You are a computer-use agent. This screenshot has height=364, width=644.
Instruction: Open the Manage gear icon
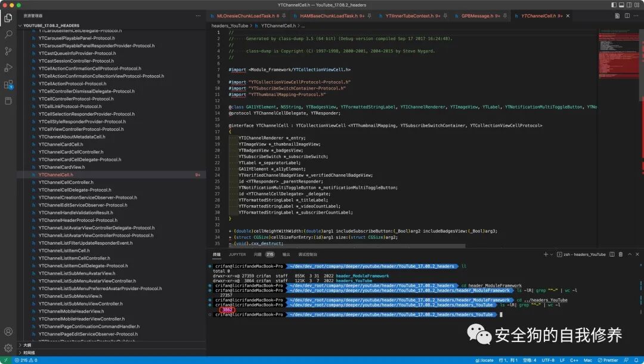click(8, 348)
